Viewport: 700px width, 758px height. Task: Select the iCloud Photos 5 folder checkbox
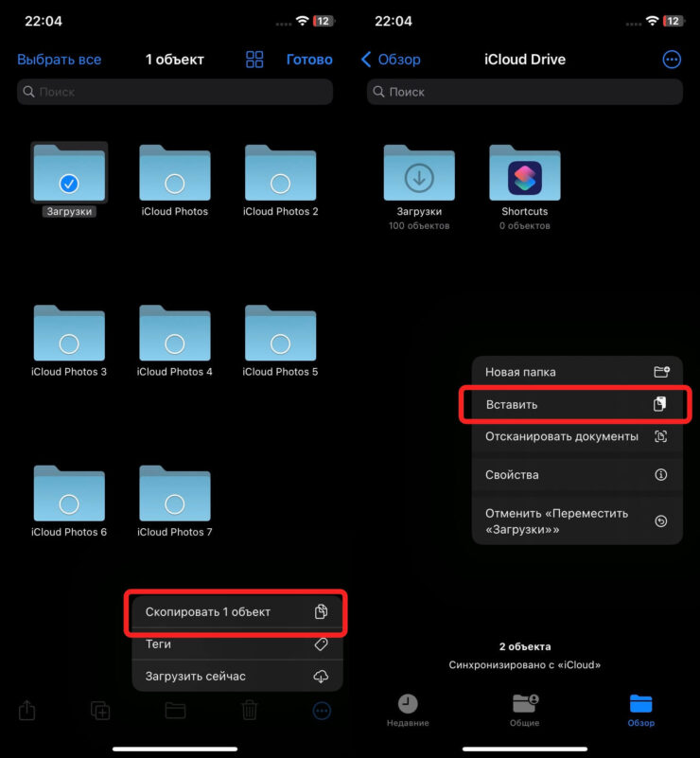coord(280,343)
